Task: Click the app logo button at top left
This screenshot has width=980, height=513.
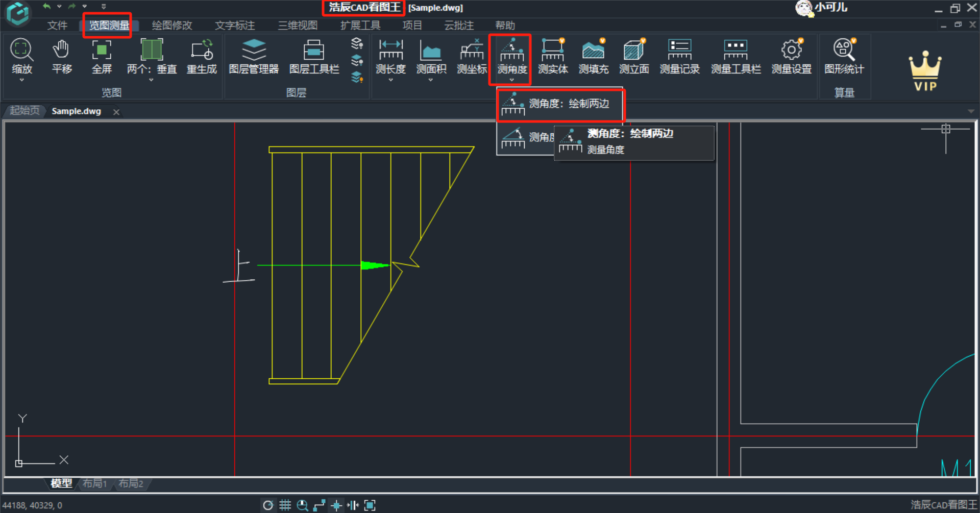Action: pos(18,13)
